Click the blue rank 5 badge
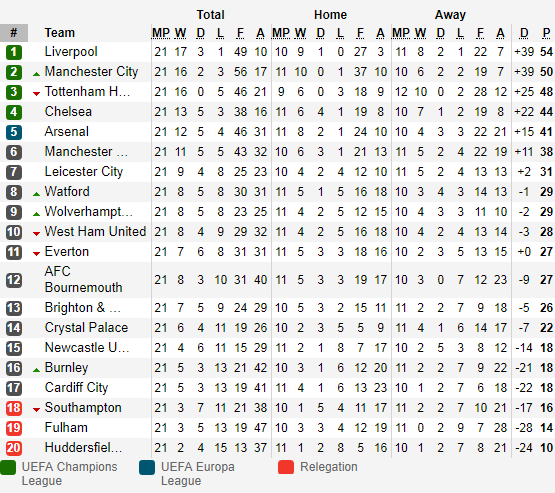 pyautogui.click(x=14, y=132)
